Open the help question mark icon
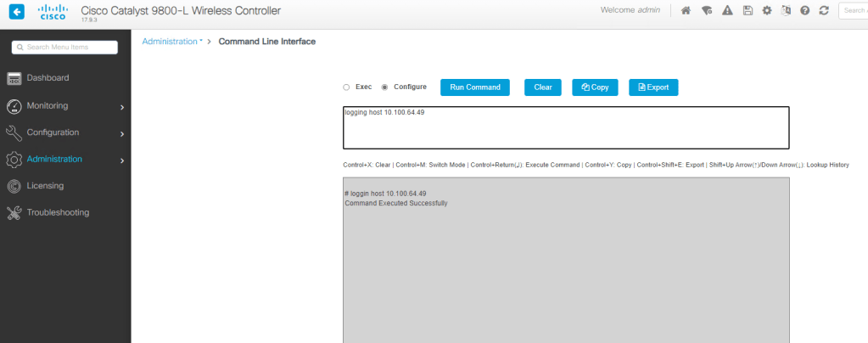The height and width of the screenshot is (343, 868). tap(805, 10)
